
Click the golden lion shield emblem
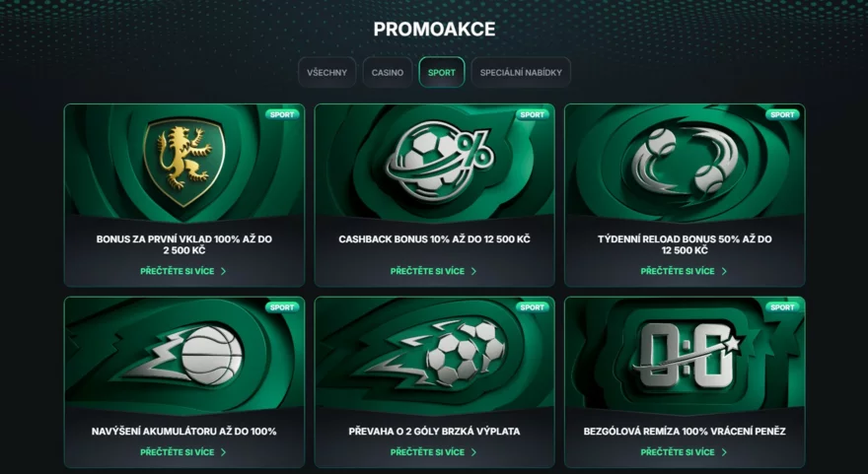pyautogui.click(x=184, y=161)
